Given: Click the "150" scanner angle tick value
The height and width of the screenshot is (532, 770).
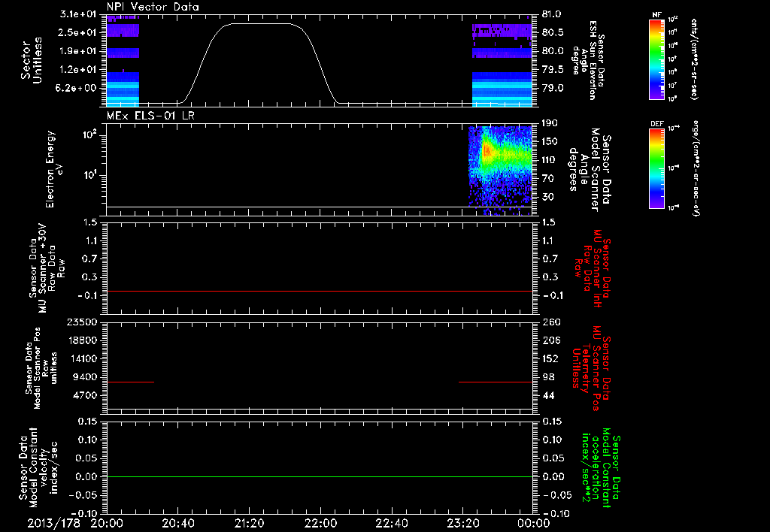Looking at the screenshot, I should [x=550, y=141].
